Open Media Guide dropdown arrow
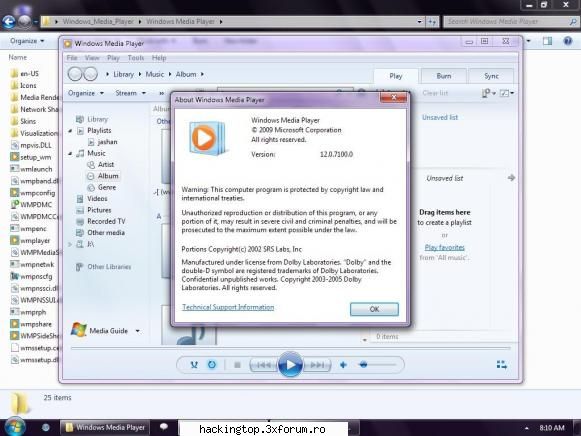Viewport: 581px width, 436px height. [x=137, y=331]
